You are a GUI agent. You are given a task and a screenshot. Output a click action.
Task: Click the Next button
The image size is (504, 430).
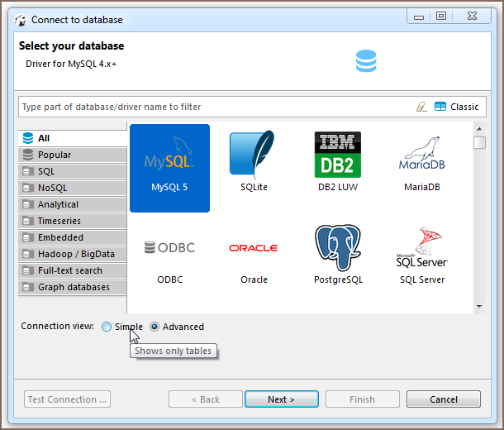pyautogui.click(x=281, y=399)
